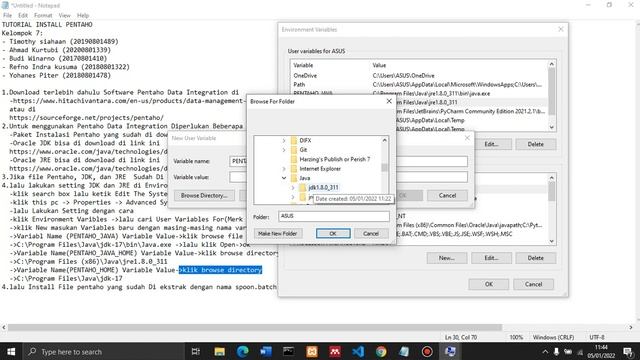
Task: Close the Browse For Folder dialog
Action: (x=389, y=101)
